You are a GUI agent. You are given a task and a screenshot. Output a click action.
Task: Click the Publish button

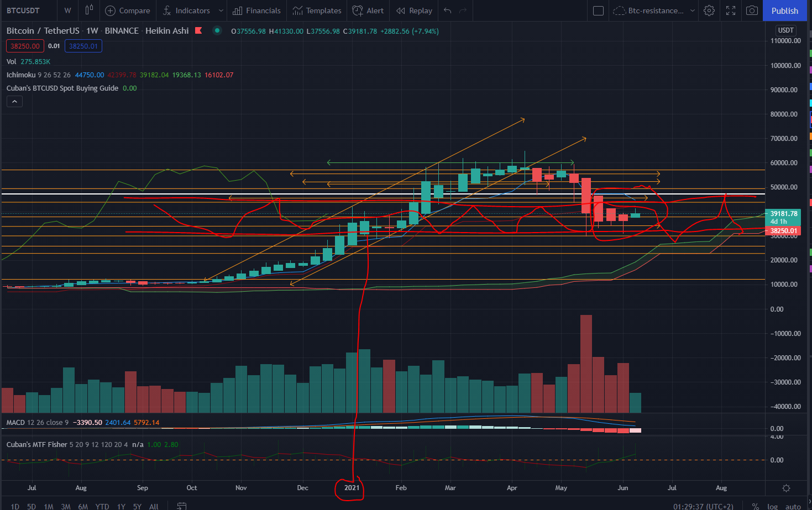[x=785, y=10]
